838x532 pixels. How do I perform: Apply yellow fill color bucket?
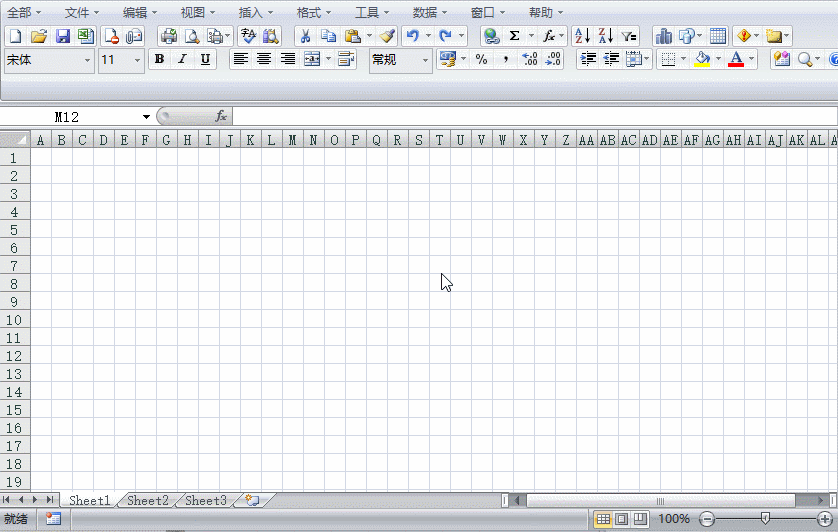point(702,59)
